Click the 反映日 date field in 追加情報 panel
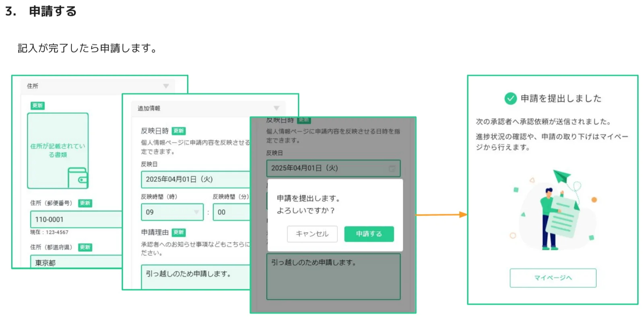Image resolution: width=644 pixels, height=319 pixels. [x=196, y=179]
